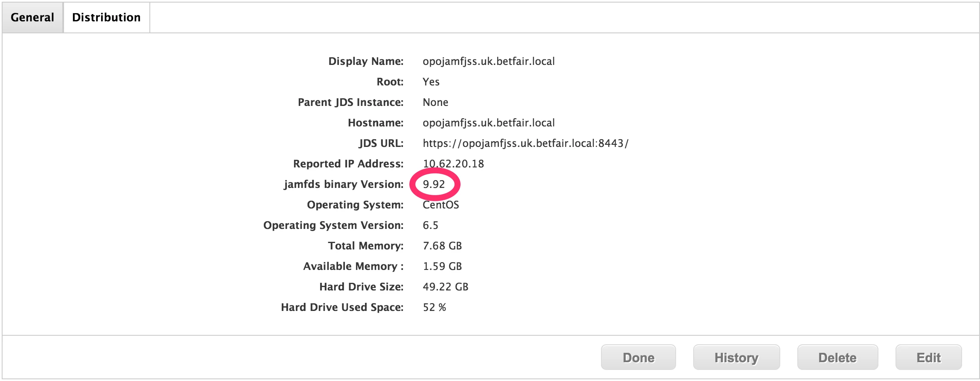Click the circled 9.92 binary version value
The image size is (980, 381).
(x=434, y=185)
